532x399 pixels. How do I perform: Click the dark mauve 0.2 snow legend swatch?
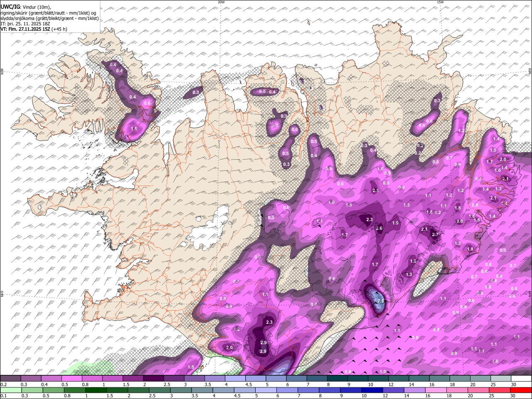[10, 379]
